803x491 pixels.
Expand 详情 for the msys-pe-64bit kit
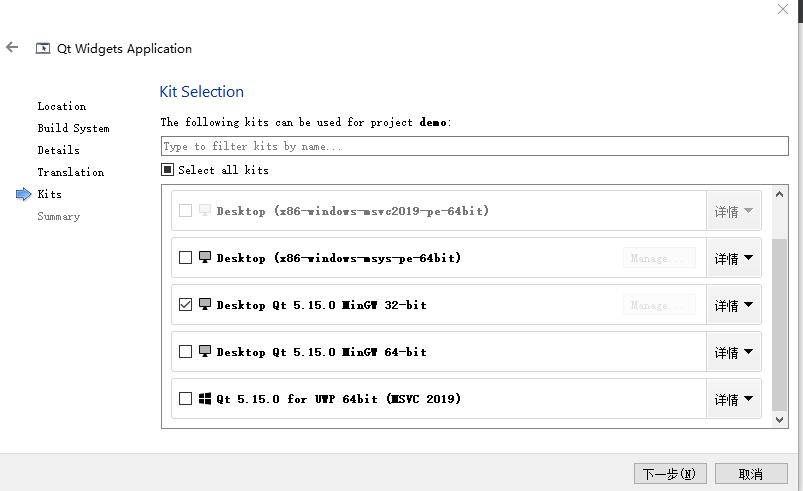point(733,258)
